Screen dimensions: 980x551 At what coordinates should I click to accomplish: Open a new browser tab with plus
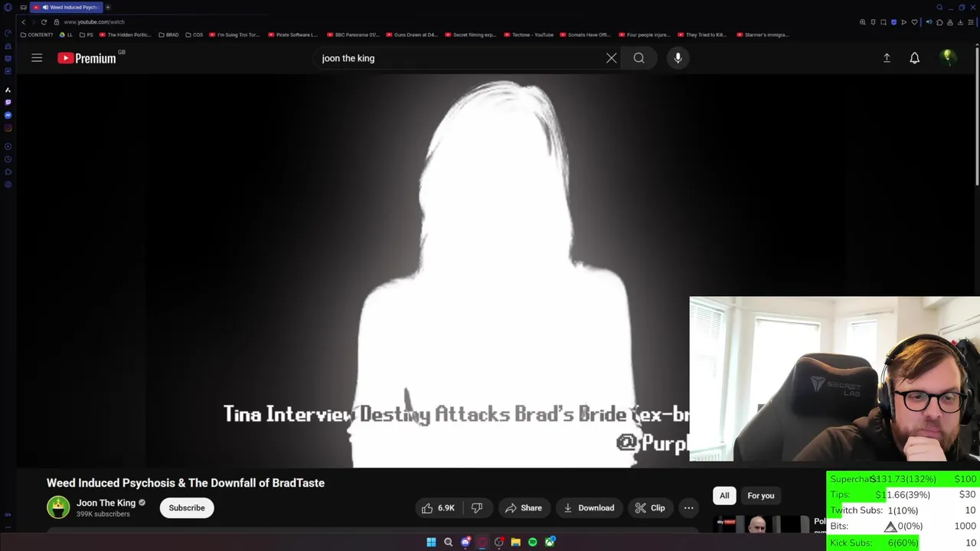(108, 7)
